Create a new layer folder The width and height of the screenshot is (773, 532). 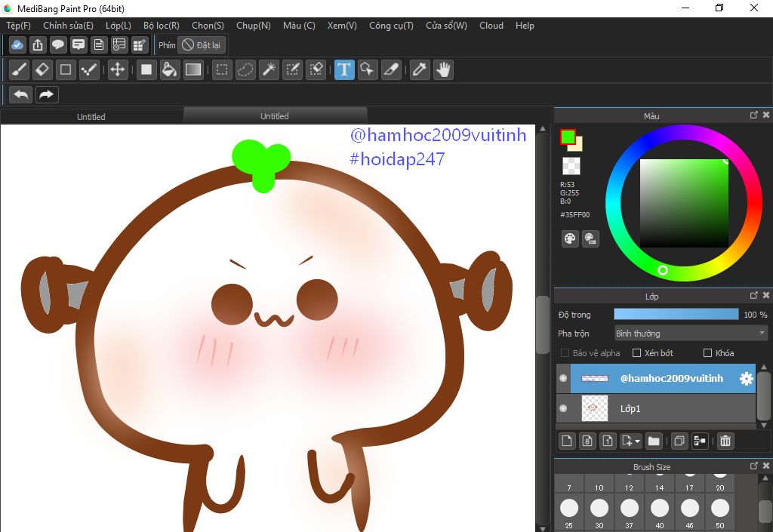pos(654,441)
